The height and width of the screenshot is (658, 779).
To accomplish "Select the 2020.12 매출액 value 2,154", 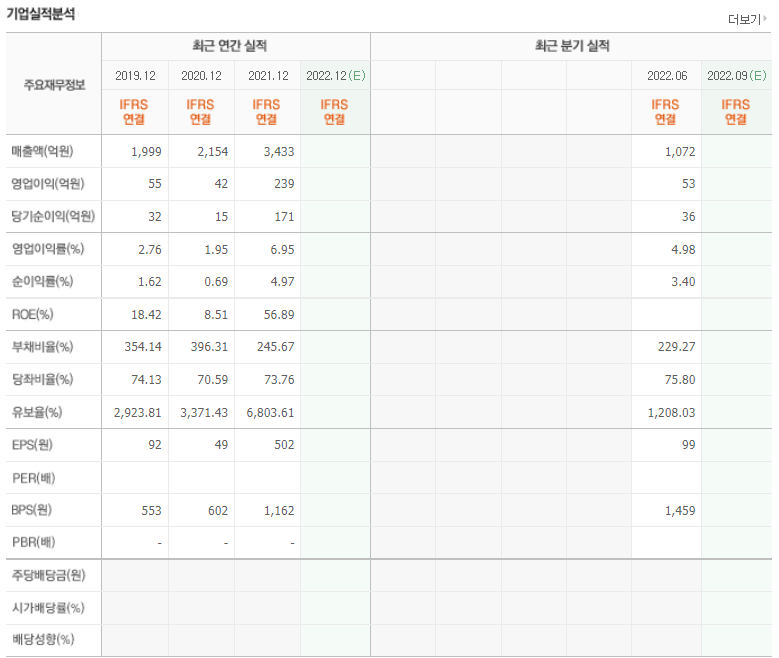I will [x=213, y=152].
